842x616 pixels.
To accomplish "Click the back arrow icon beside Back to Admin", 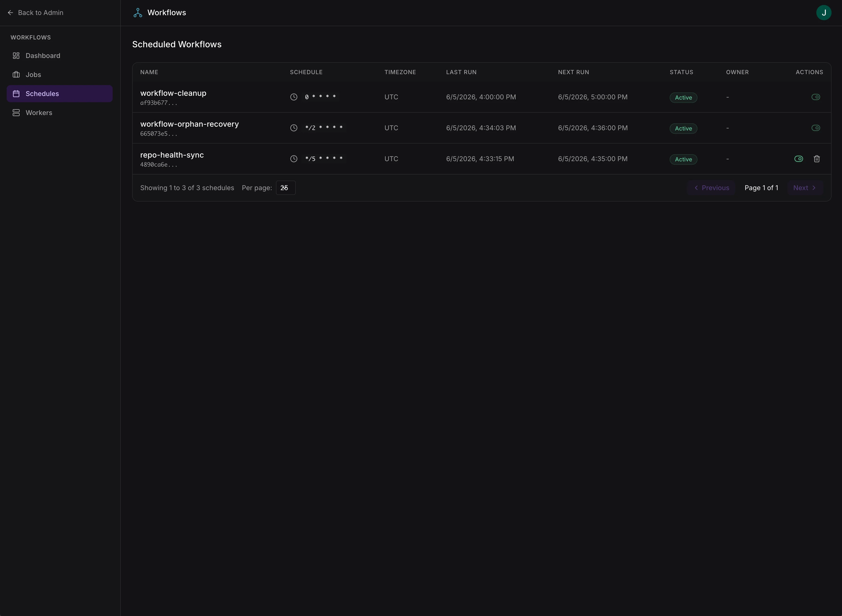I will (x=10, y=13).
